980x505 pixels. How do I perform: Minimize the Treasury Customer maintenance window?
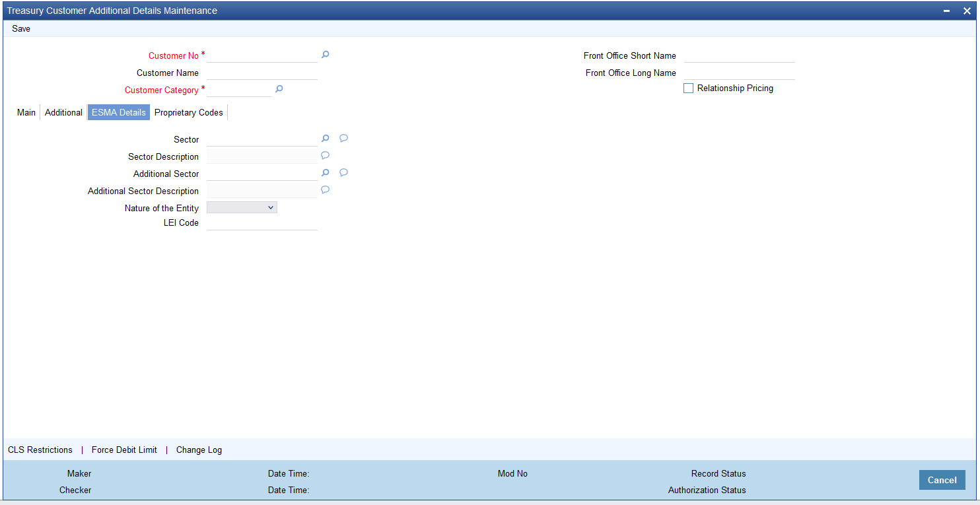coord(946,11)
